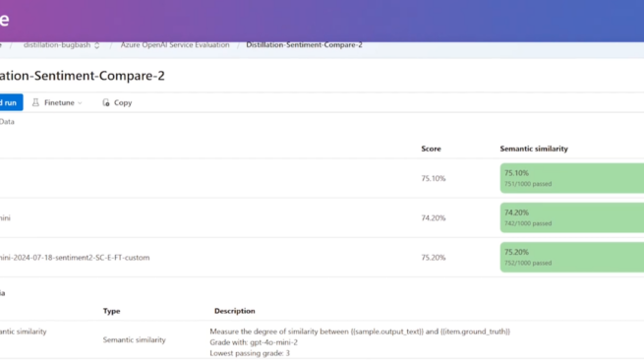Click the Finetune button label
This screenshot has width=644, height=362.
point(59,102)
